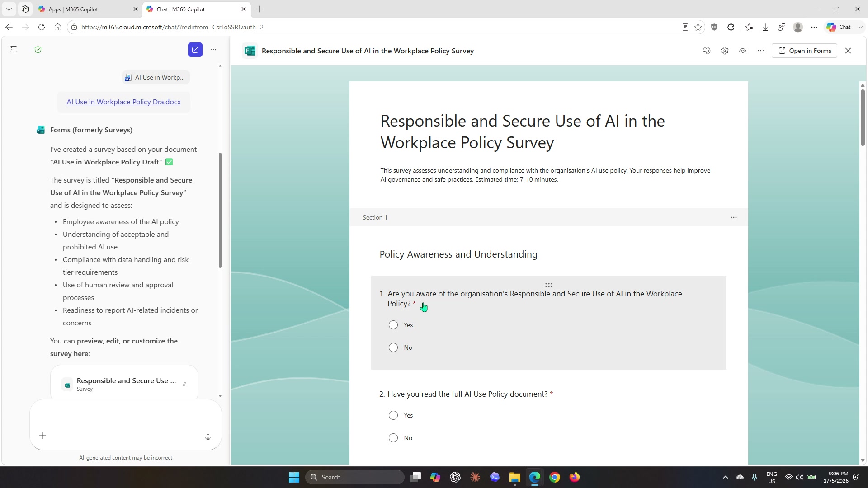The width and height of the screenshot is (868, 488).
Task: Open a new browser tab
Action: coord(260,9)
